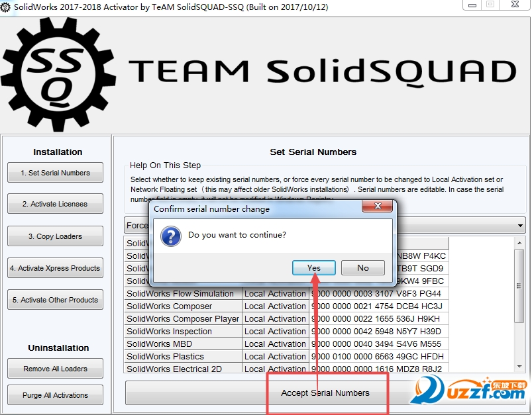This screenshot has width=532, height=415.
Task: Click the gear icon in the title bar
Action: pyautogui.click(x=5, y=7)
